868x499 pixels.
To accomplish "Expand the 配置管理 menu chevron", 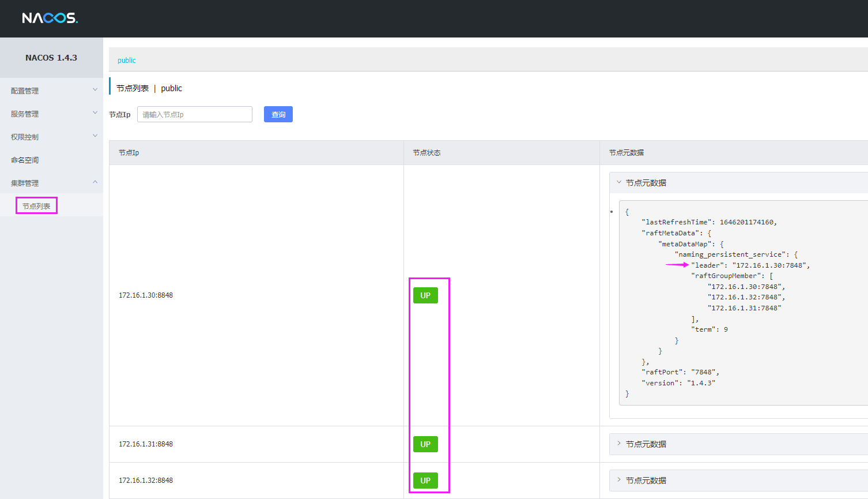I will (x=95, y=89).
